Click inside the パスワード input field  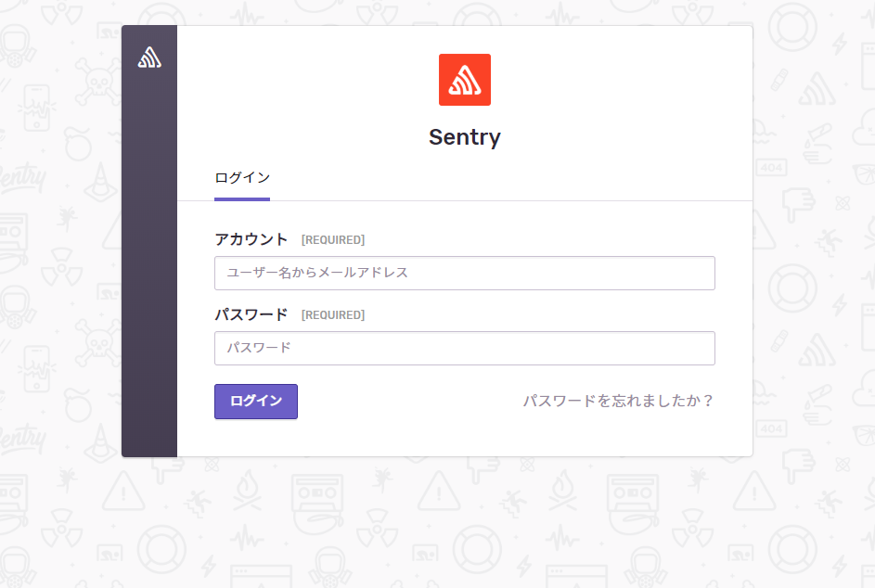pyautogui.click(x=464, y=348)
